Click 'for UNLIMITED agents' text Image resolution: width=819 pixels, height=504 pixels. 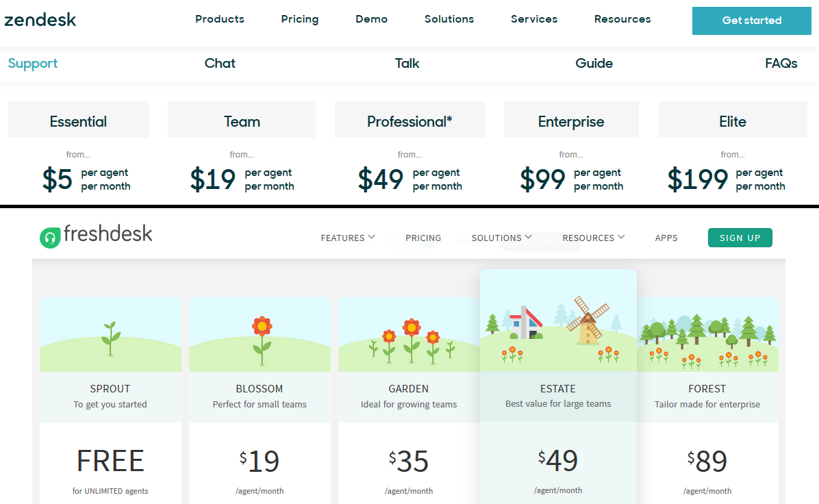point(110,491)
